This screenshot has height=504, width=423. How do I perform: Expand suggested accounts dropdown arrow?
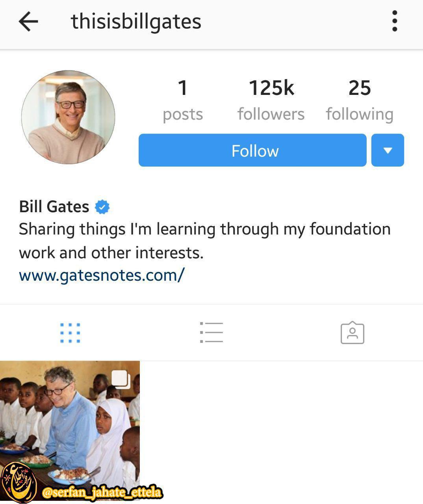tap(388, 150)
